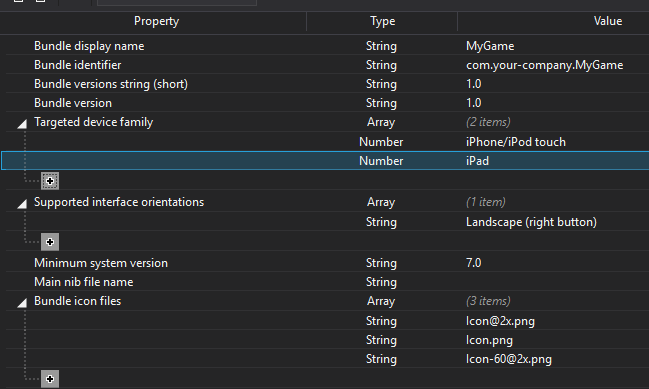Select the Minimum system version 7.0 value

coord(474,263)
